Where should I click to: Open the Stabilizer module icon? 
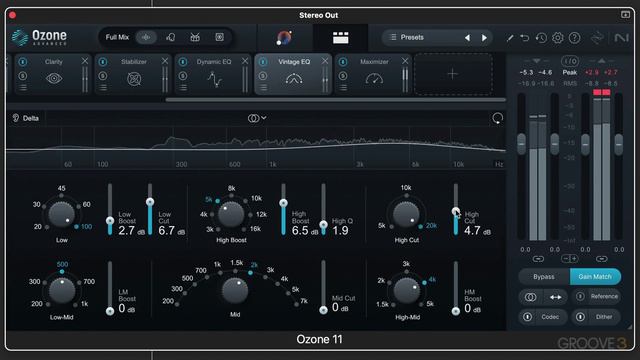pyautogui.click(x=134, y=78)
